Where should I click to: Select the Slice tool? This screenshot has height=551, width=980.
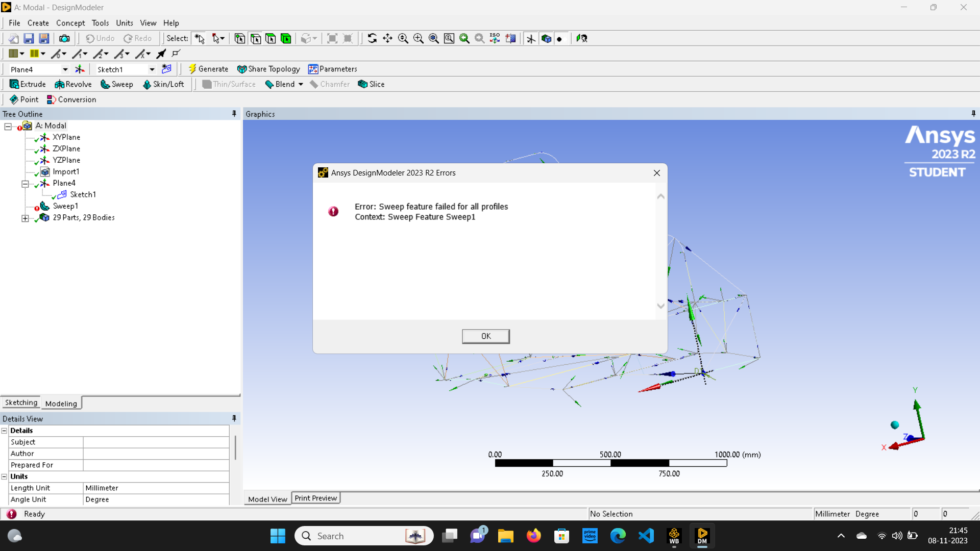pyautogui.click(x=371, y=84)
